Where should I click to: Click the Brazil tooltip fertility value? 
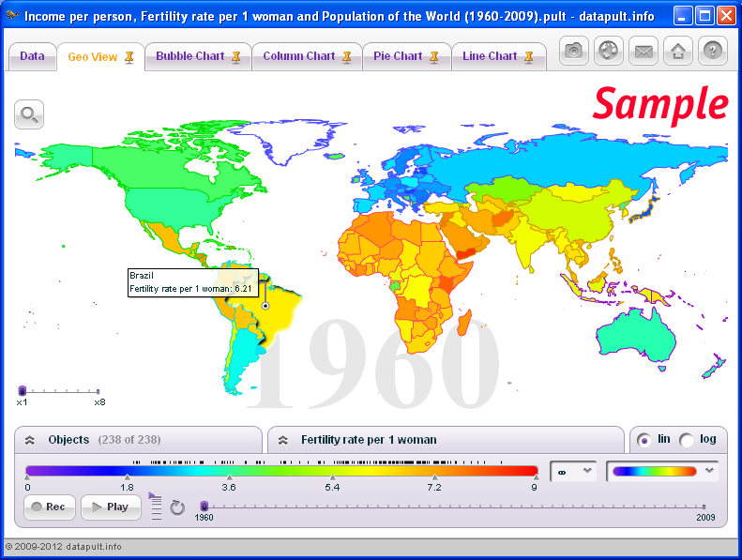[x=243, y=289]
